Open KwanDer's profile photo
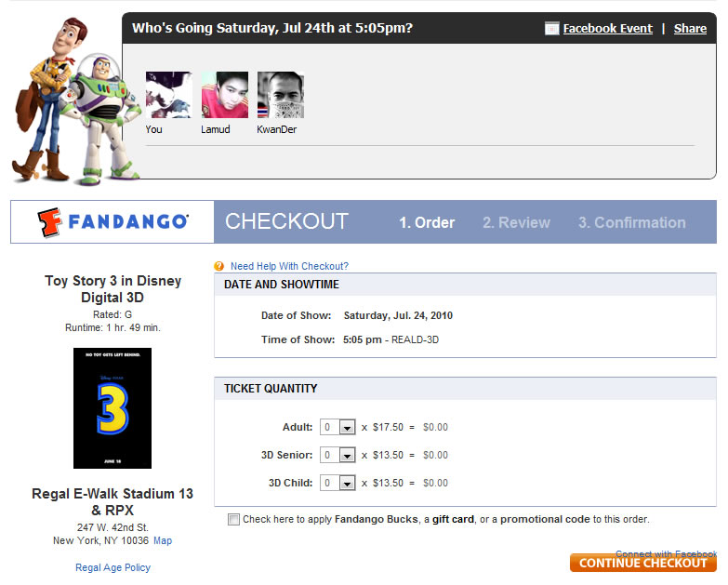The width and height of the screenshot is (728, 585). tap(281, 95)
